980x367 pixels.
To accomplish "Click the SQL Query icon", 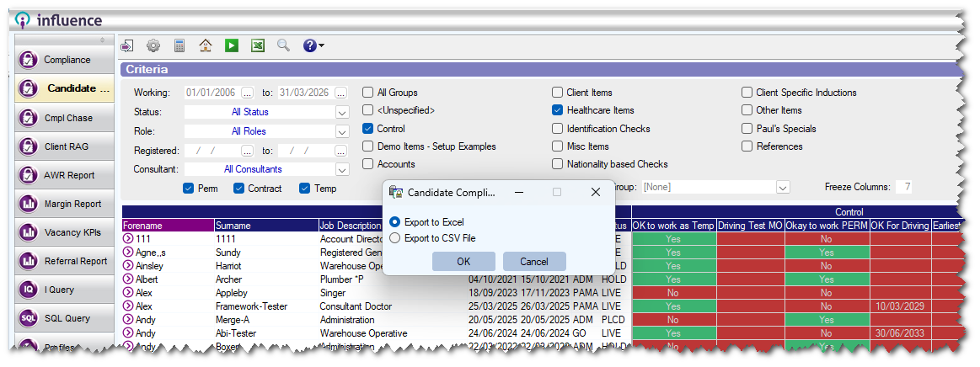I will [x=28, y=318].
